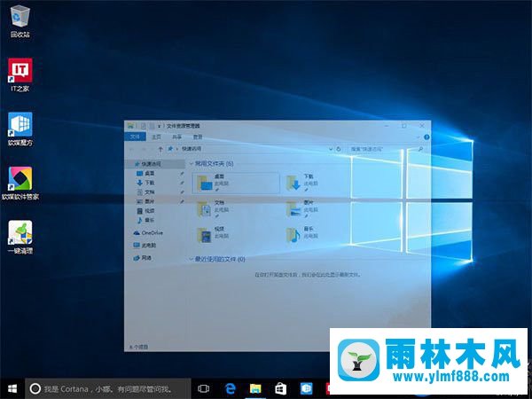532x399 pixels.
Task: Launch the 软媒魔方 desktop shortcut
Action: coord(20,129)
